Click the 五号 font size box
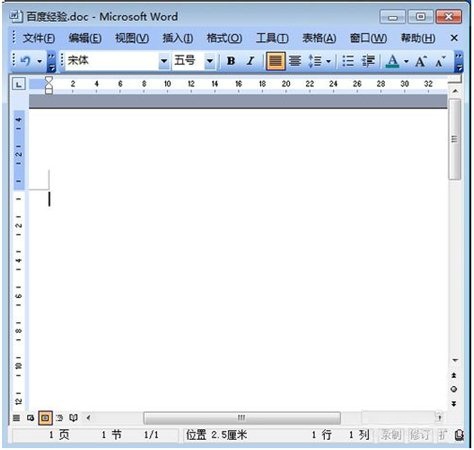Screen dimensions: 474x450 (x=188, y=61)
